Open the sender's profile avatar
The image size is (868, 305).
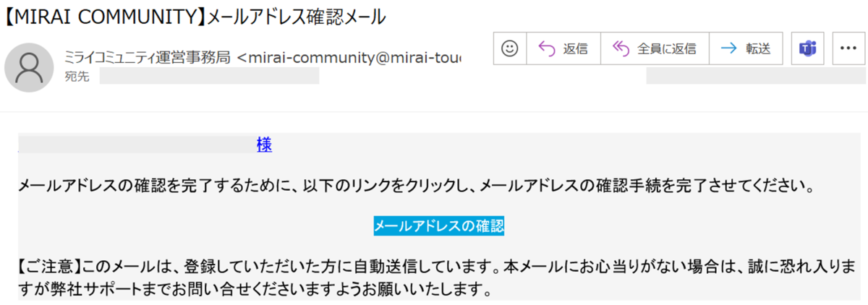30,67
